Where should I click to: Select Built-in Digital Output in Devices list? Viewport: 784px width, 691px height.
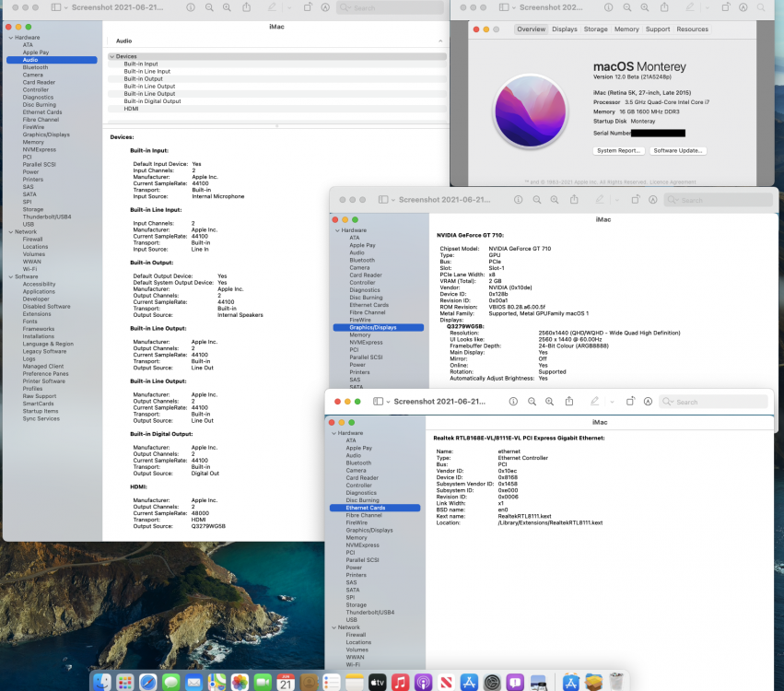tap(277, 101)
